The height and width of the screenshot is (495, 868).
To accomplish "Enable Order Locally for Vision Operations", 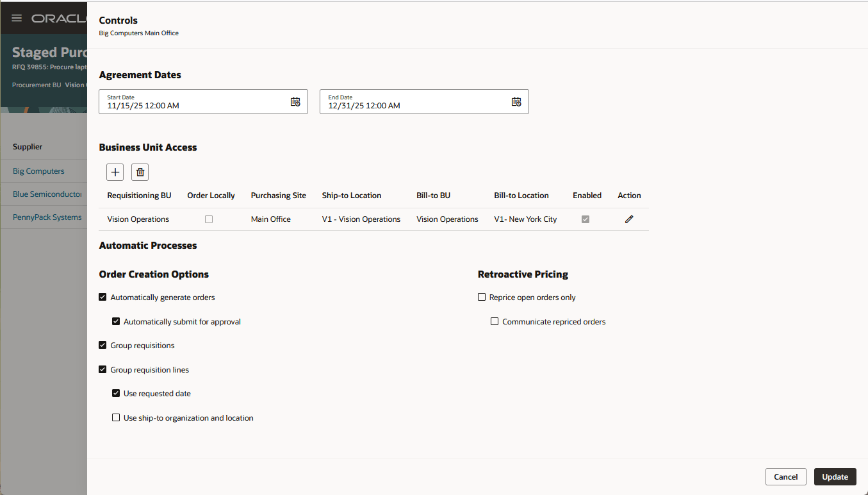I will 209,219.
